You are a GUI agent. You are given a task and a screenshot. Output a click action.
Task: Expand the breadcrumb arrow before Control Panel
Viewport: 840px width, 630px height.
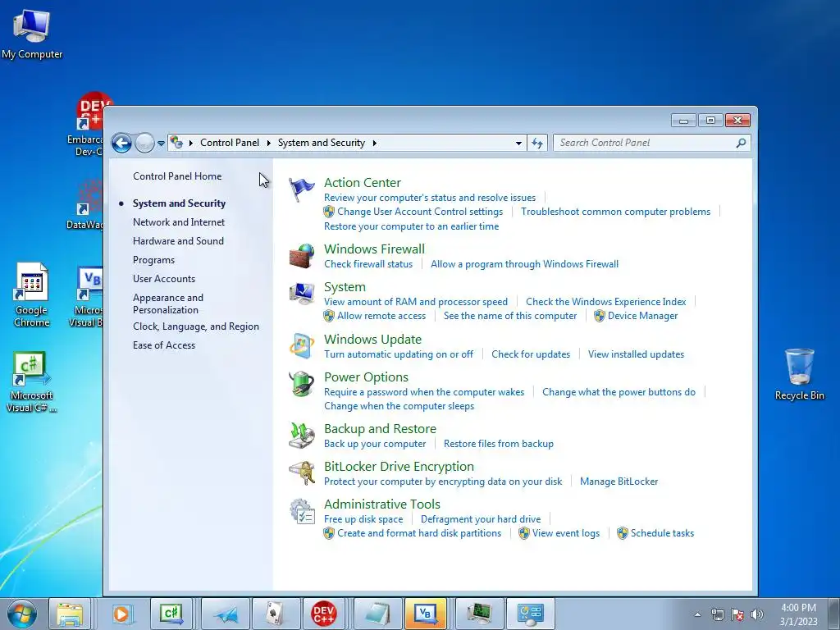[x=190, y=143]
